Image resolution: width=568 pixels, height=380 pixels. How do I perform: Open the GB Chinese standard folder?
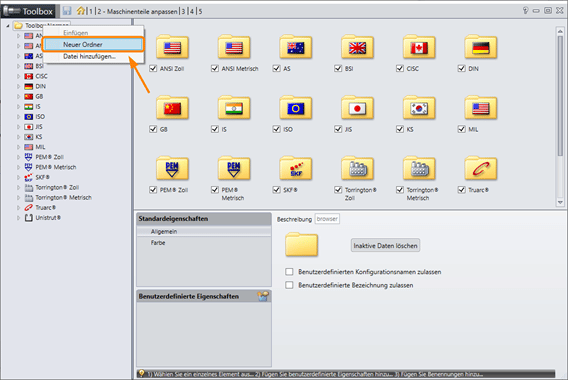point(172,108)
